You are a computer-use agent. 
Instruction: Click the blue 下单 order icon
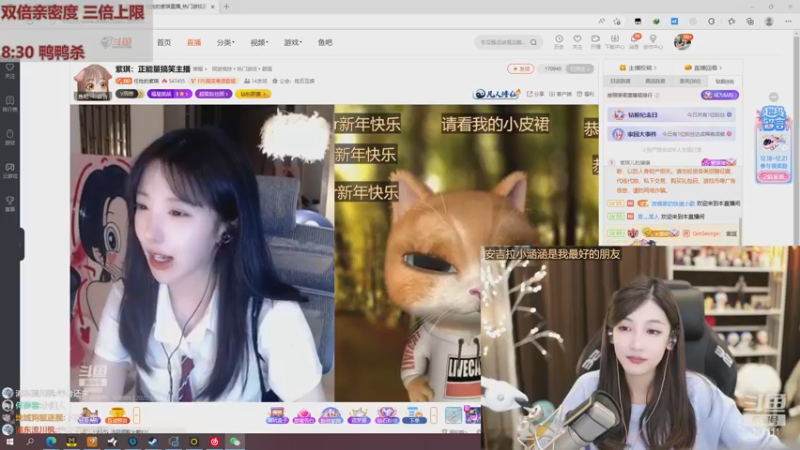414,415
